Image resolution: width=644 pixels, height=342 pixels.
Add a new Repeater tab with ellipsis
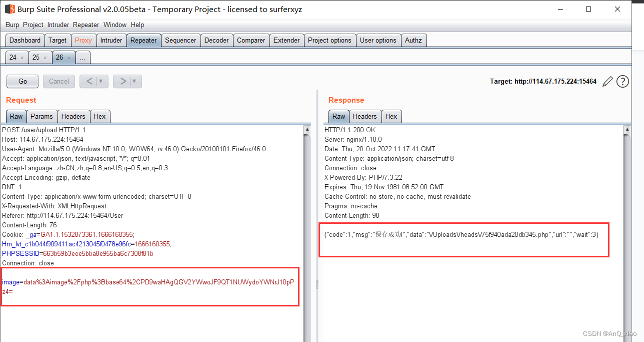tap(82, 58)
